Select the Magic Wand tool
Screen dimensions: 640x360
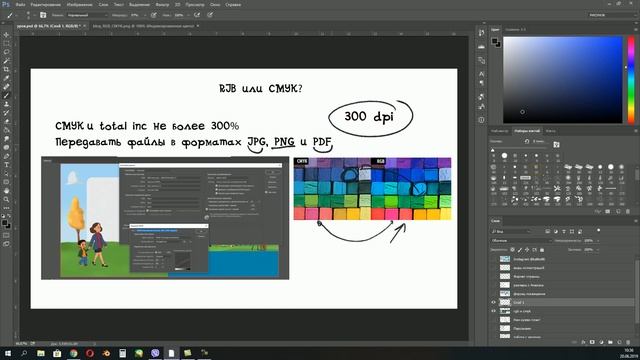pos(6,60)
